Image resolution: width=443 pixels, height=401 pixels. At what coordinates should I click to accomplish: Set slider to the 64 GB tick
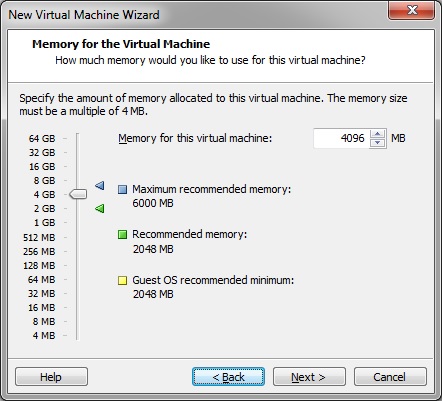(78, 138)
